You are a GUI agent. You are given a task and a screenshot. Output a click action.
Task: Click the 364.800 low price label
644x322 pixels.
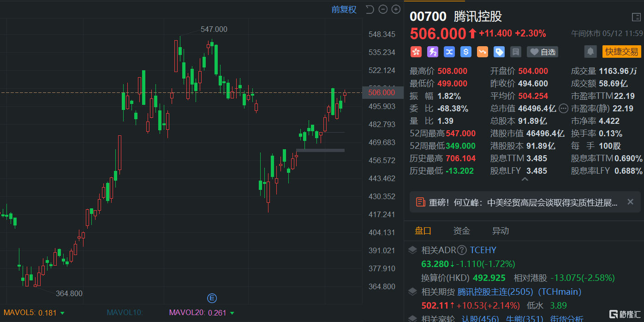point(69,293)
